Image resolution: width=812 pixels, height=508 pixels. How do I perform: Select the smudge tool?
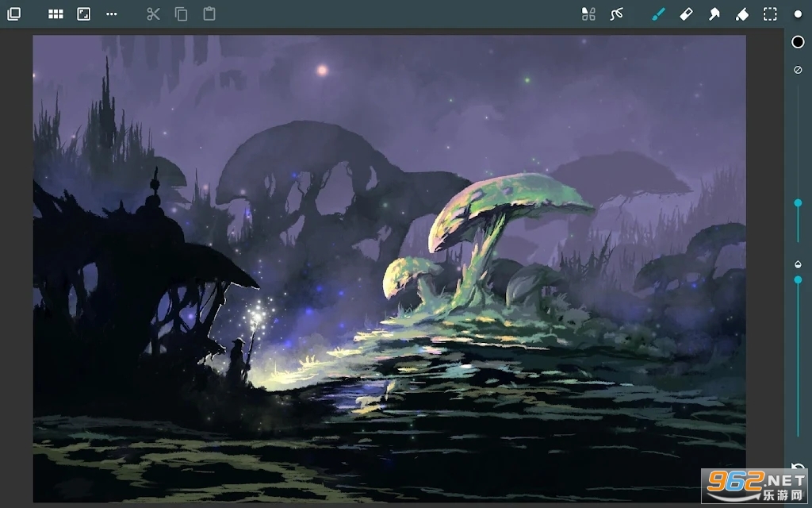click(714, 14)
